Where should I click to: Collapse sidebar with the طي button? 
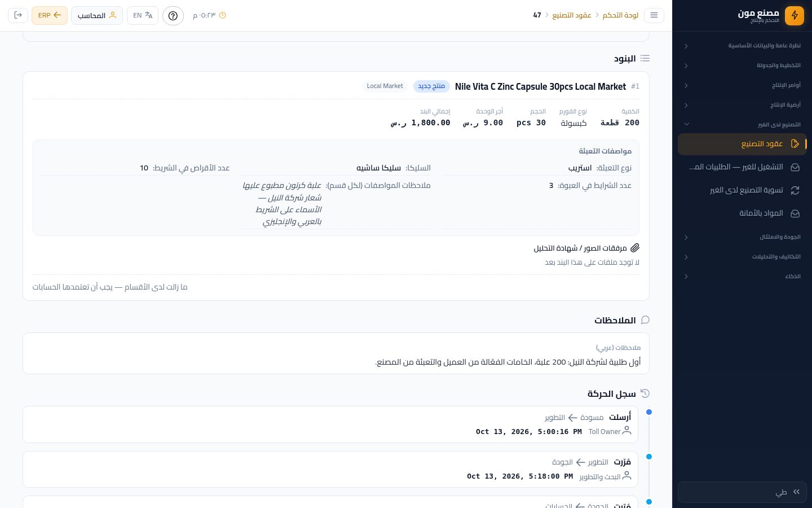(742, 492)
